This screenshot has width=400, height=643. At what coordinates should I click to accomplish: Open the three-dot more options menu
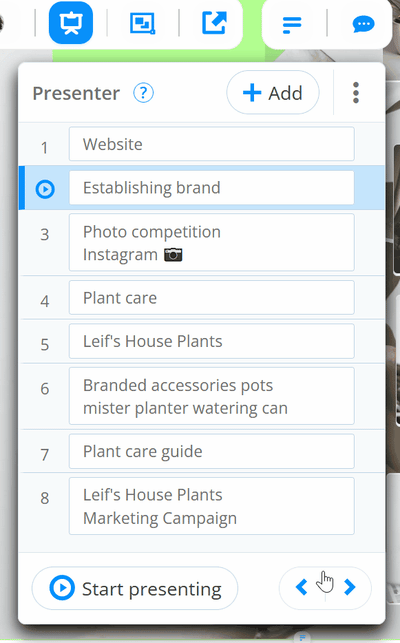coord(356,93)
